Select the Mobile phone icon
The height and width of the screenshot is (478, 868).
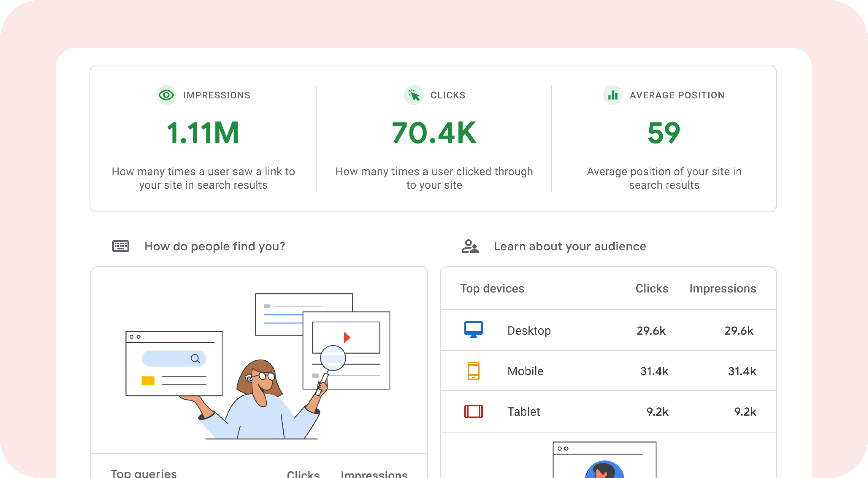pos(473,371)
